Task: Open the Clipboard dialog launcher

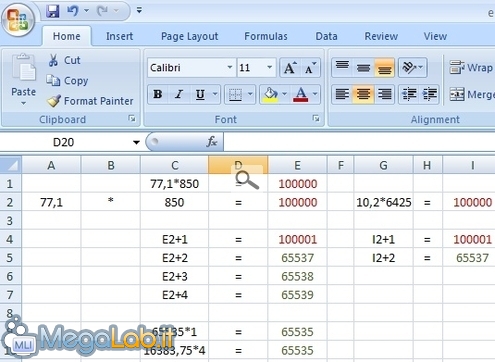Action: pyautogui.click(x=132, y=118)
